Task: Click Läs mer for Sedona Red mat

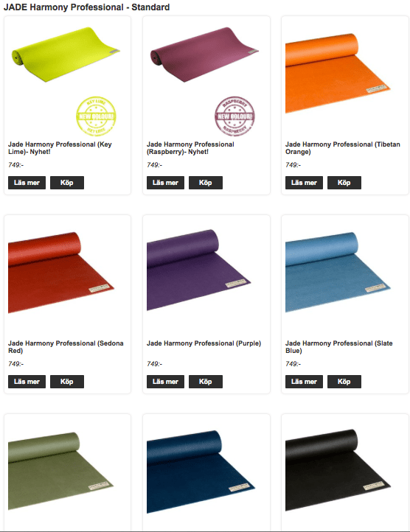Action: click(27, 382)
